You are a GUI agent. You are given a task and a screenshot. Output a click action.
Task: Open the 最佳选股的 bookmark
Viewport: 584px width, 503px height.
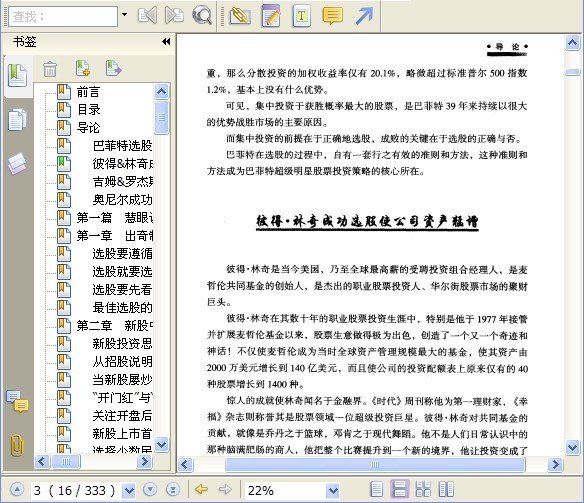click(123, 308)
